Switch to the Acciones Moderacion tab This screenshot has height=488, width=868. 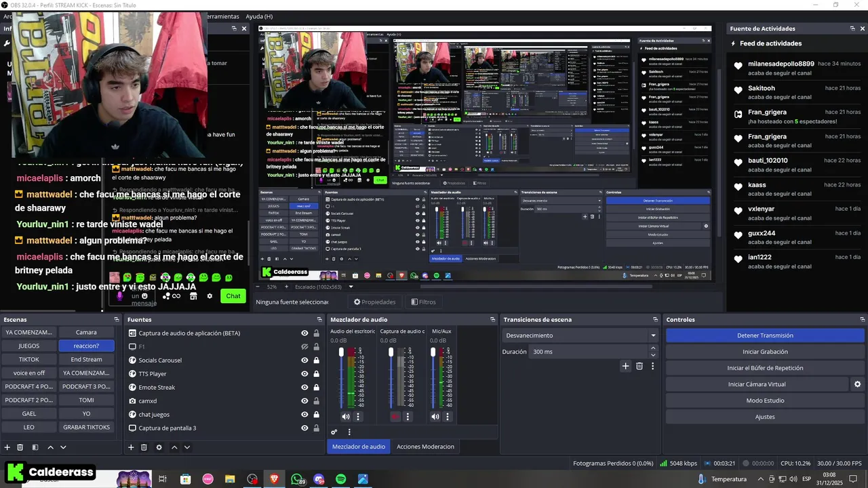425,446
